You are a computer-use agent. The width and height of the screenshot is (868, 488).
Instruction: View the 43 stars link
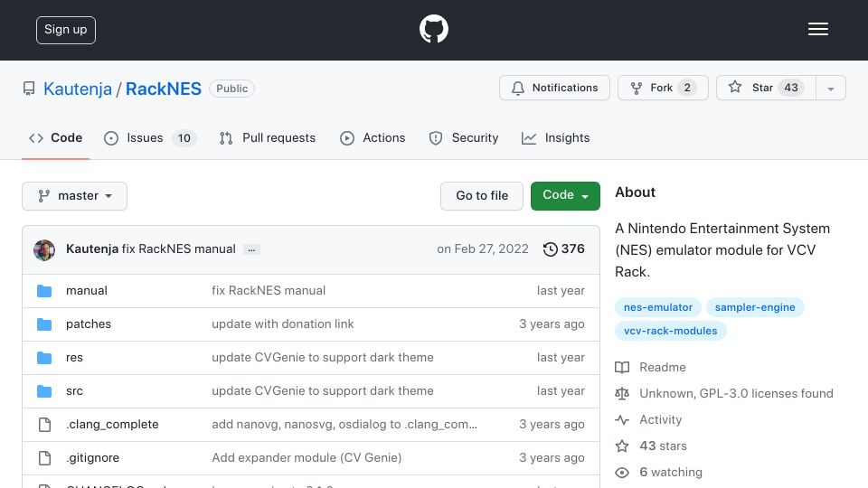coord(651,446)
